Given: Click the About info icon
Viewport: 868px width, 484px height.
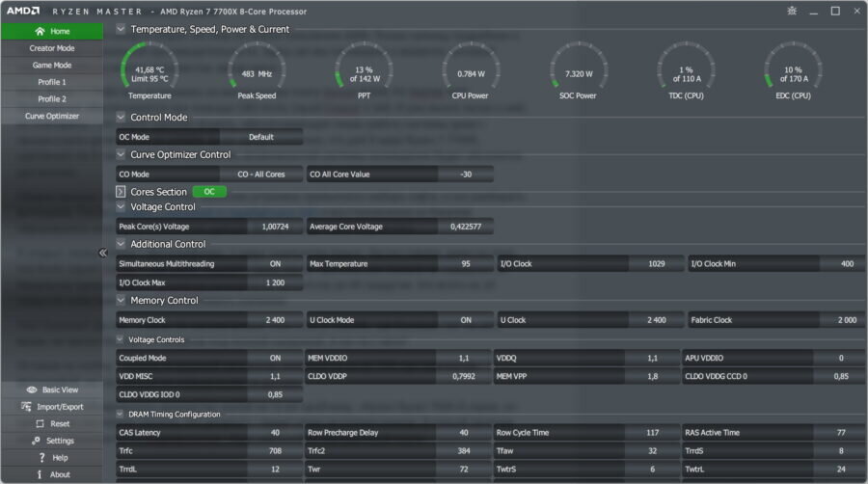Looking at the screenshot, I should click(40, 474).
